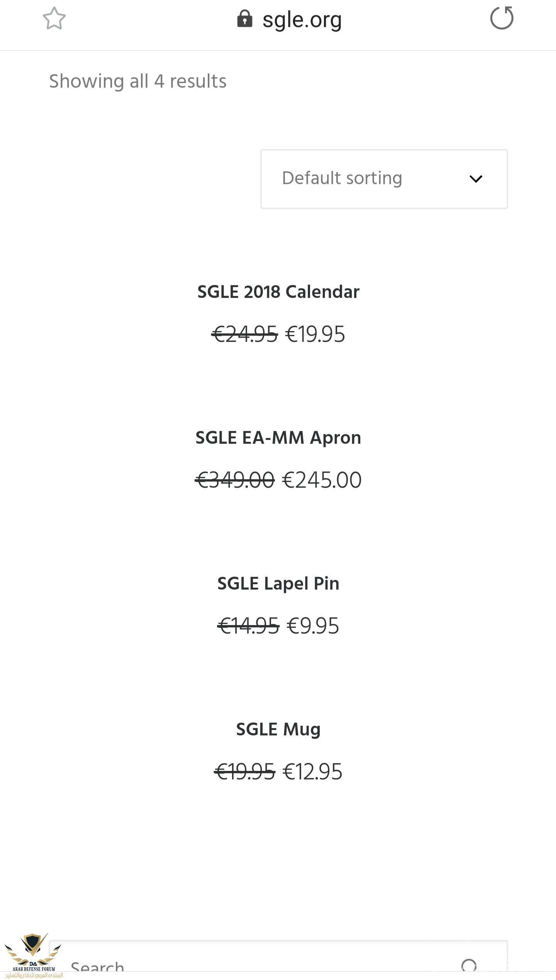Tap the €12.95 mug sale price

(312, 772)
